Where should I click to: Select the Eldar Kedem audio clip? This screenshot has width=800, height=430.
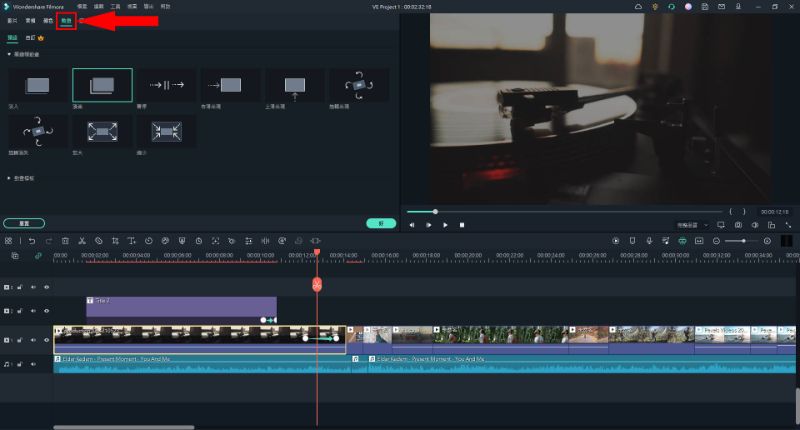coord(203,364)
